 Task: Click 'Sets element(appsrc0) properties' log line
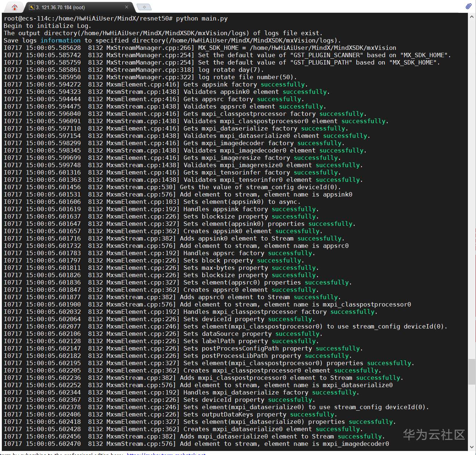178,282
